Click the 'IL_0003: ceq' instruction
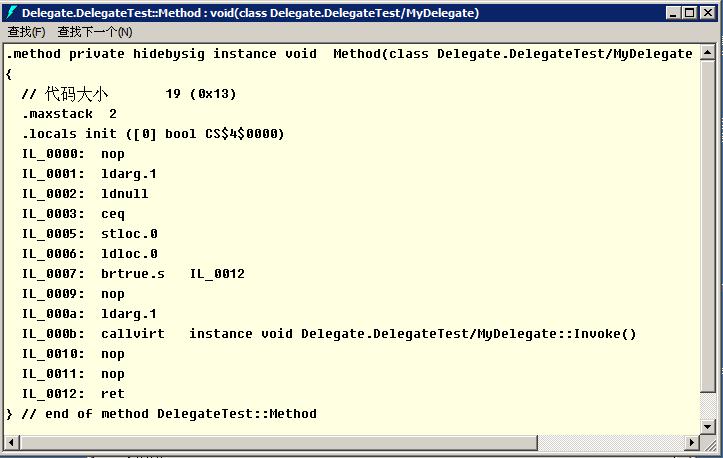 (x=73, y=214)
